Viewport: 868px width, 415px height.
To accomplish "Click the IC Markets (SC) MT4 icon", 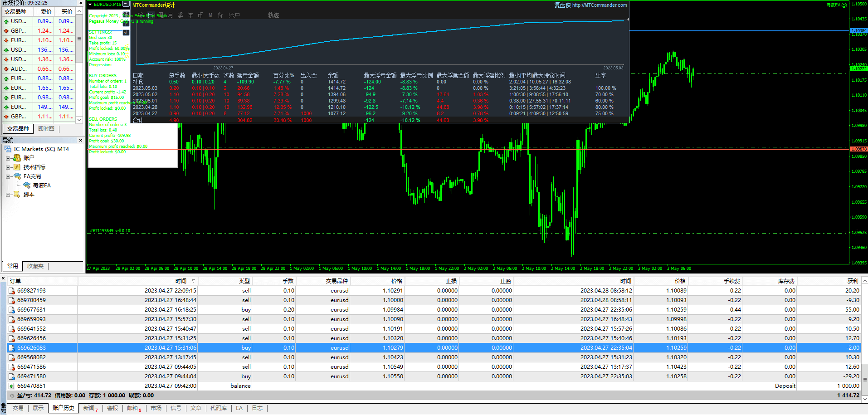I will point(8,149).
